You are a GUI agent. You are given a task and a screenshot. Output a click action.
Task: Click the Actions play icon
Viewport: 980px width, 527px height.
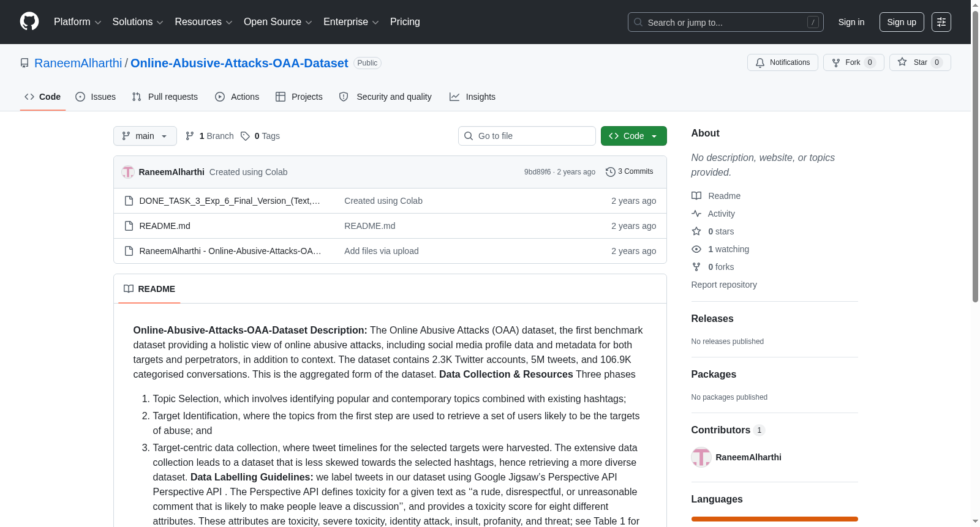tap(220, 97)
